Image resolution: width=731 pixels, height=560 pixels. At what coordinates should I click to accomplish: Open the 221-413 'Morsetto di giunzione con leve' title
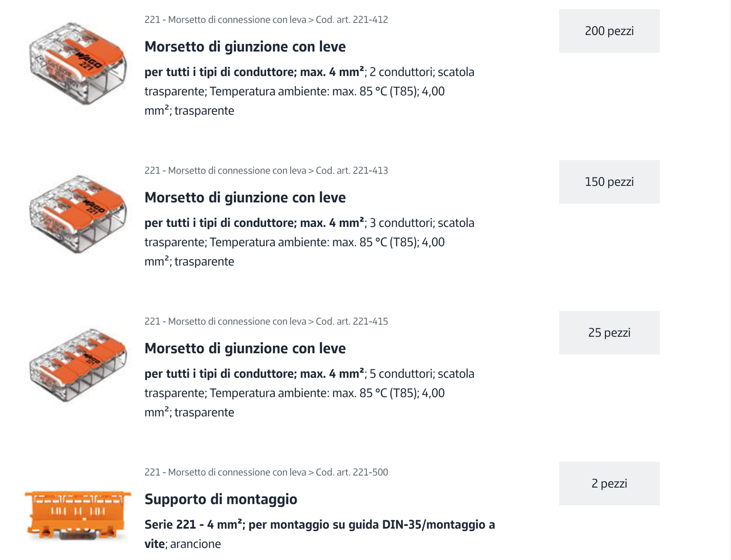coord(245,198)
